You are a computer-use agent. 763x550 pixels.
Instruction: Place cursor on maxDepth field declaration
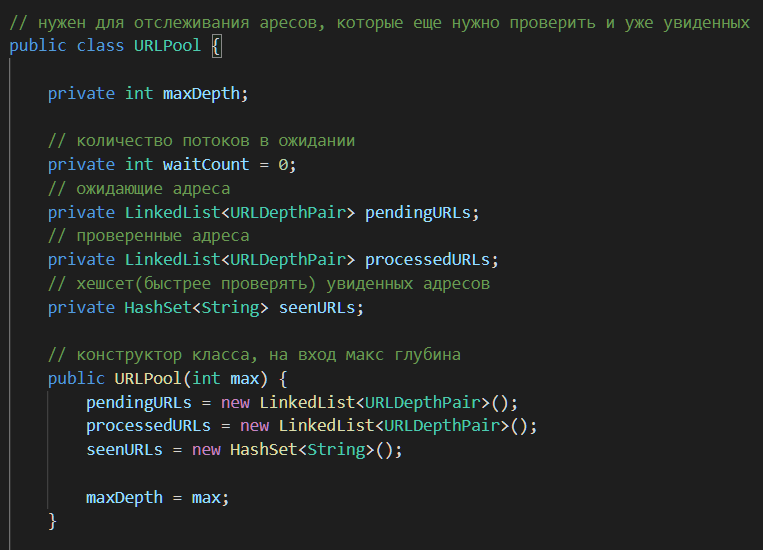tap(148, 93)
